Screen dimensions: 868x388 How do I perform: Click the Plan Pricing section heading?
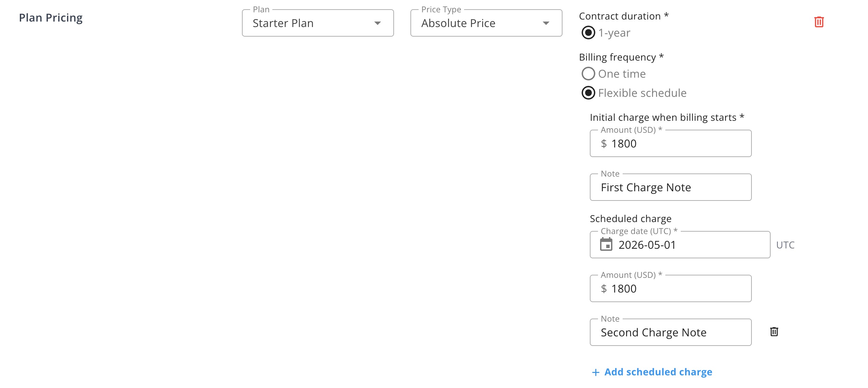point(51,18)
